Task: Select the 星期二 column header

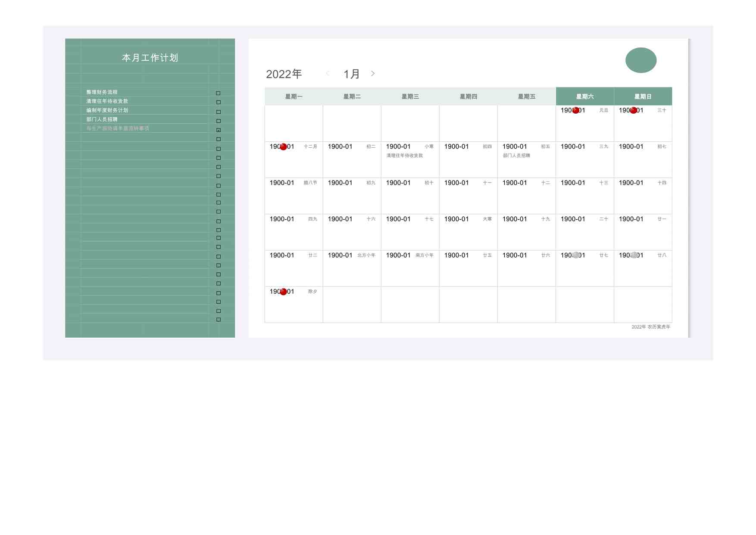Action: click(352, 96)
